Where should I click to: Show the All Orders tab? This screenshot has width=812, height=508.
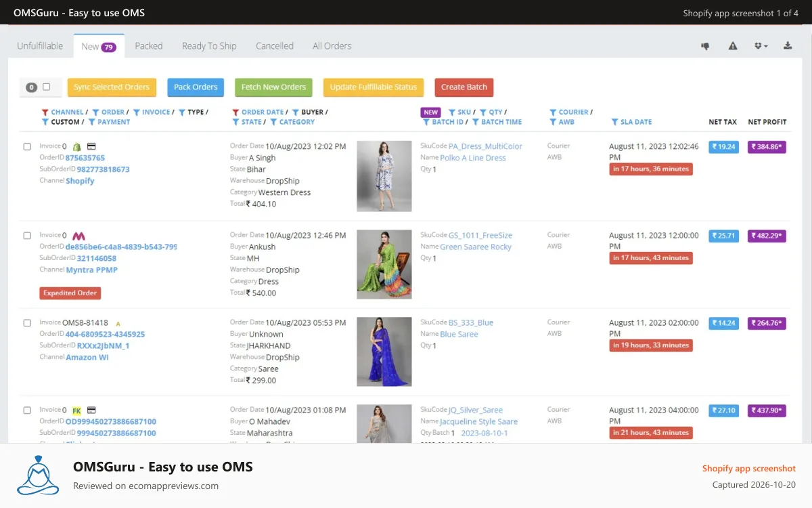[332, 46]
